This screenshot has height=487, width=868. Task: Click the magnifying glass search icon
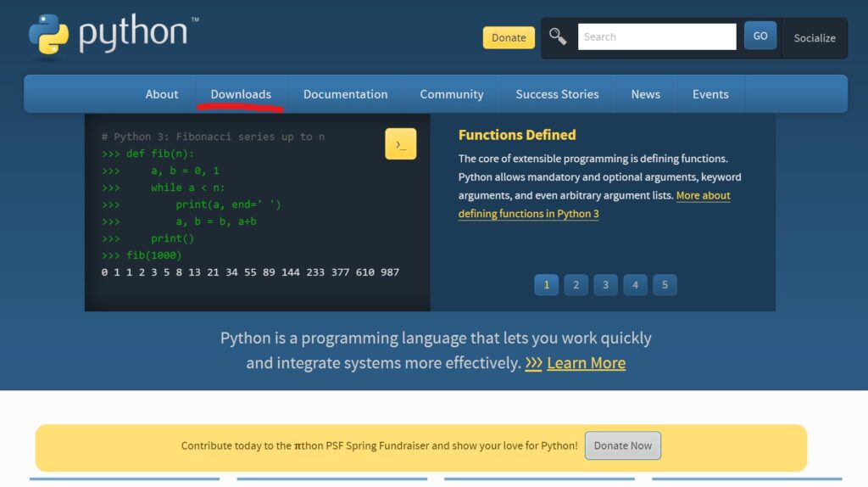click(558, 36)
